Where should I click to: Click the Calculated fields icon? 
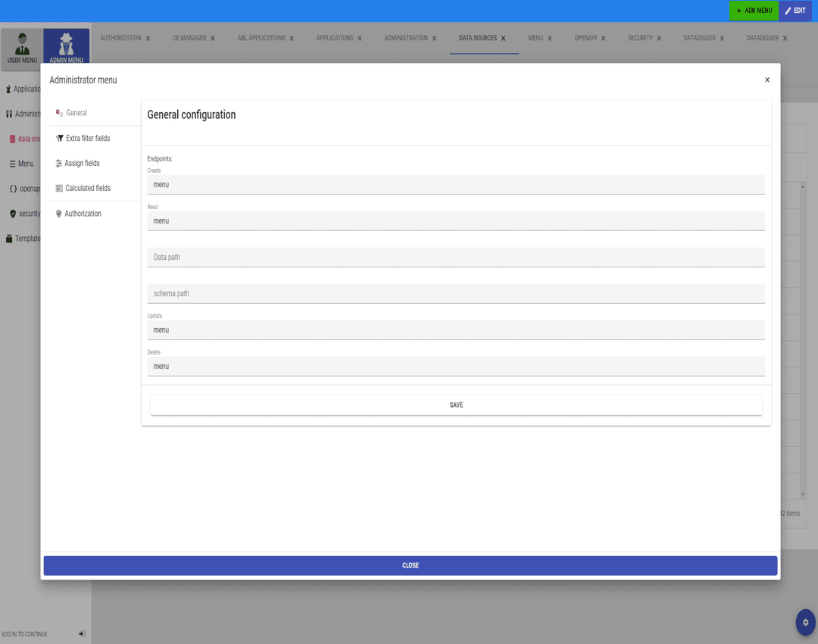pyautogui.click(x=59, y=189)
